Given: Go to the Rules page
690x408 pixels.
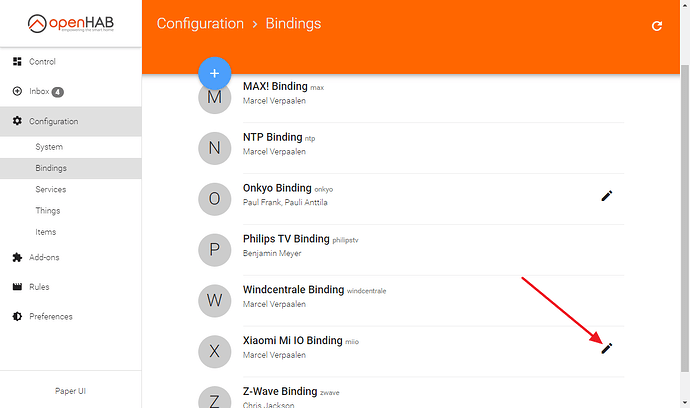Looking at the screenshot, I should [x=39, y=287].
